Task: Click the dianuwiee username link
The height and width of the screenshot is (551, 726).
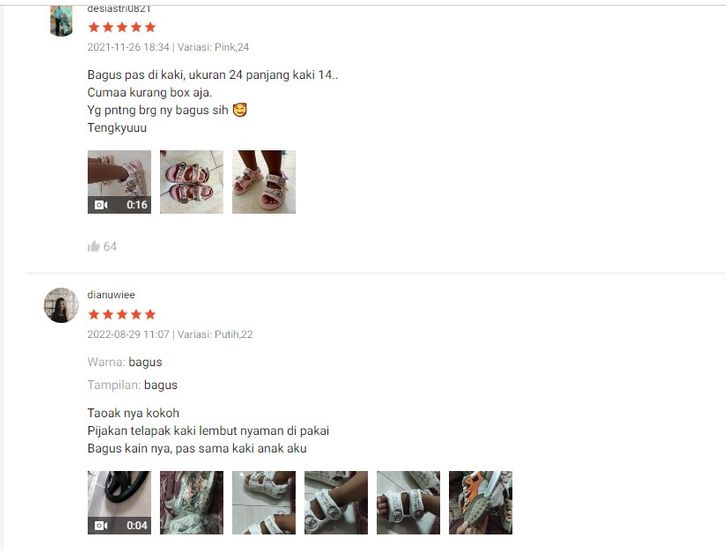Action: click(x=111, y=295)
